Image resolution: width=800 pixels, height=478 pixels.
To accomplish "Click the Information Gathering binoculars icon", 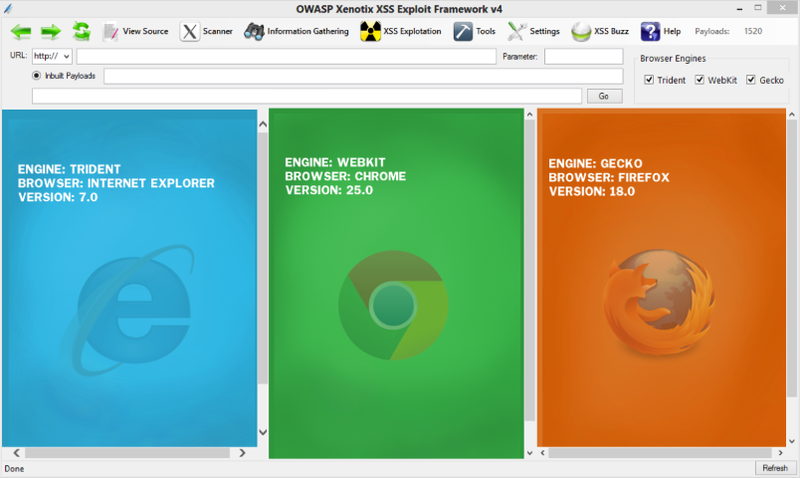I will tap(254, 32).
